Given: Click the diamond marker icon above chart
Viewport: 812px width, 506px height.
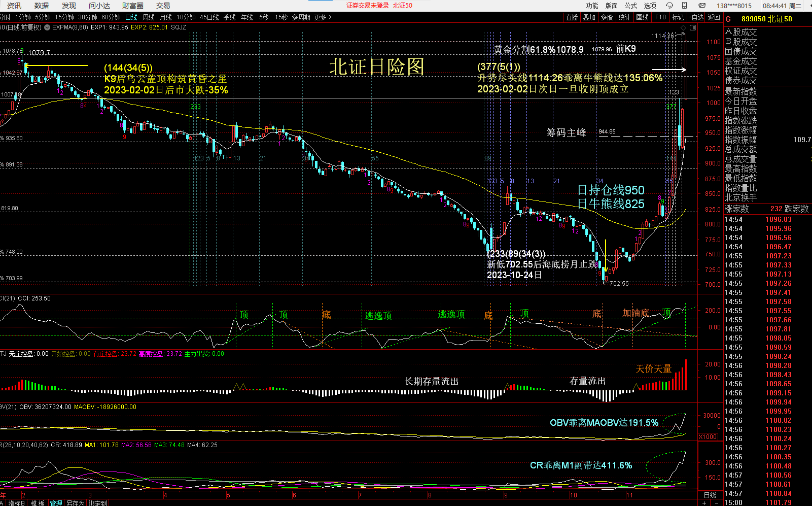Looking at the screenshot, I should click(684, 27).
